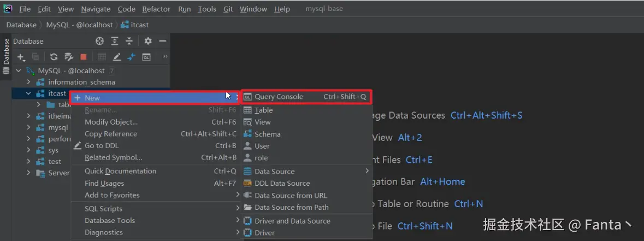Select the Driver menu entry
Image resolution: width=644 pixels, height=241 pixels.
coord(307,233)
